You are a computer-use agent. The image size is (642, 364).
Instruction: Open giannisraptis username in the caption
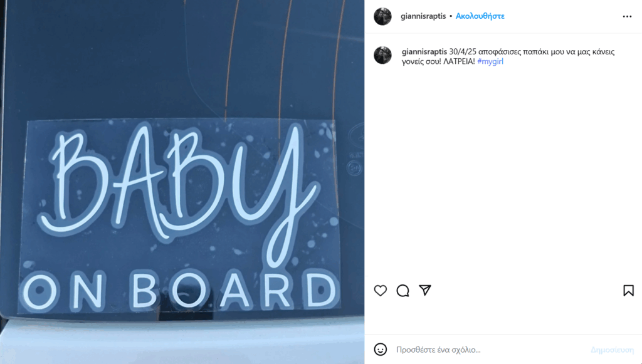tap(424, 51)
